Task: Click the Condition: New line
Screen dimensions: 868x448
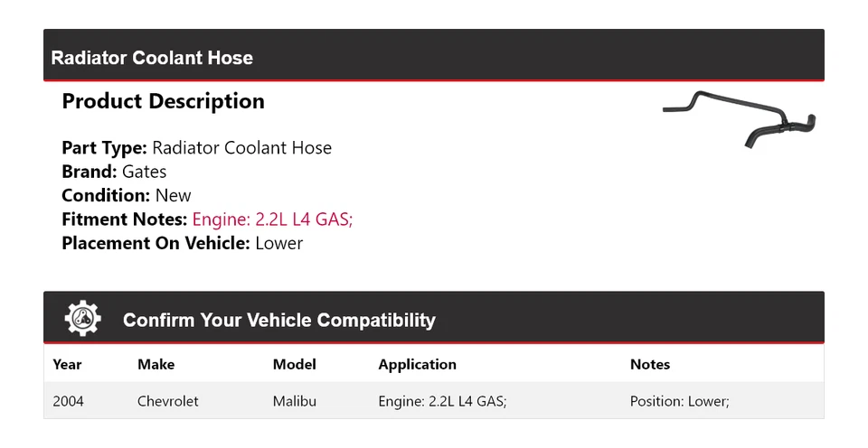Action: (x=127, y=195)
